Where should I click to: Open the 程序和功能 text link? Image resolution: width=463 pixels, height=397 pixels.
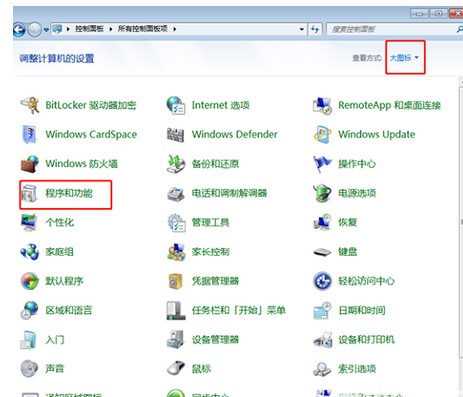coord(69,193)
